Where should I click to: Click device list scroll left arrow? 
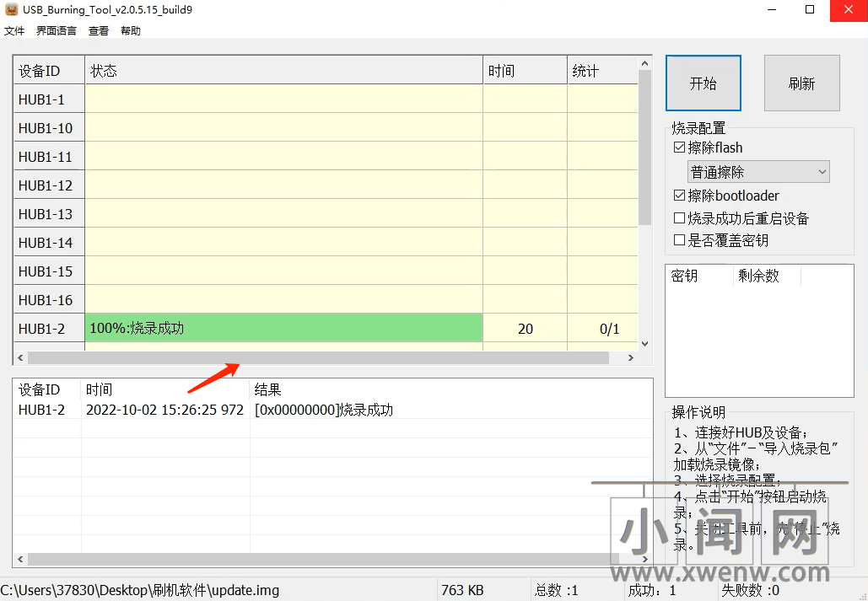[x=20, y=358]
